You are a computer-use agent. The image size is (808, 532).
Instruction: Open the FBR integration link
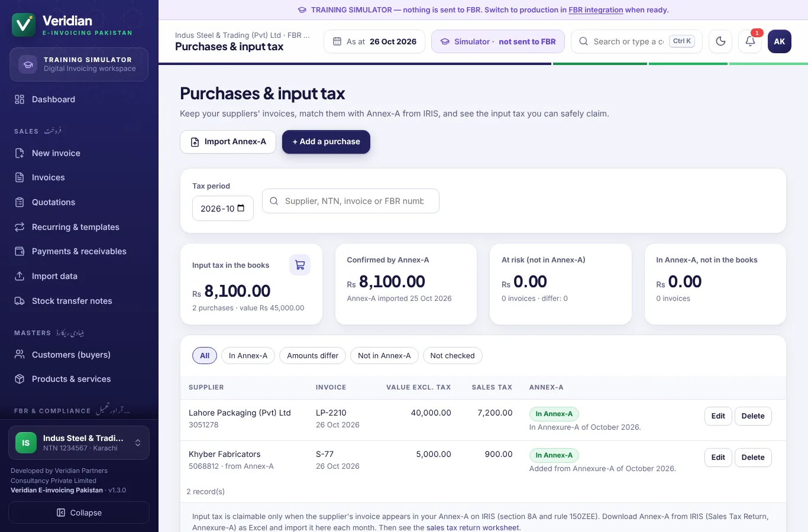coord(596,10)
